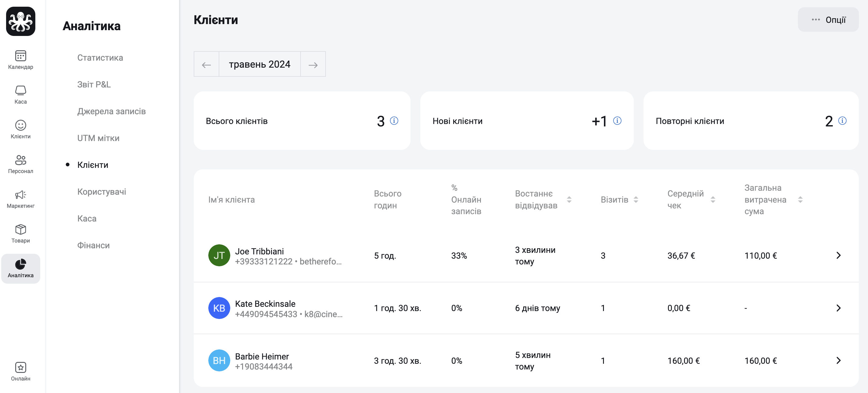
Task: Open Joe Tribbiani details chevron
Action: tap(839, 256)
